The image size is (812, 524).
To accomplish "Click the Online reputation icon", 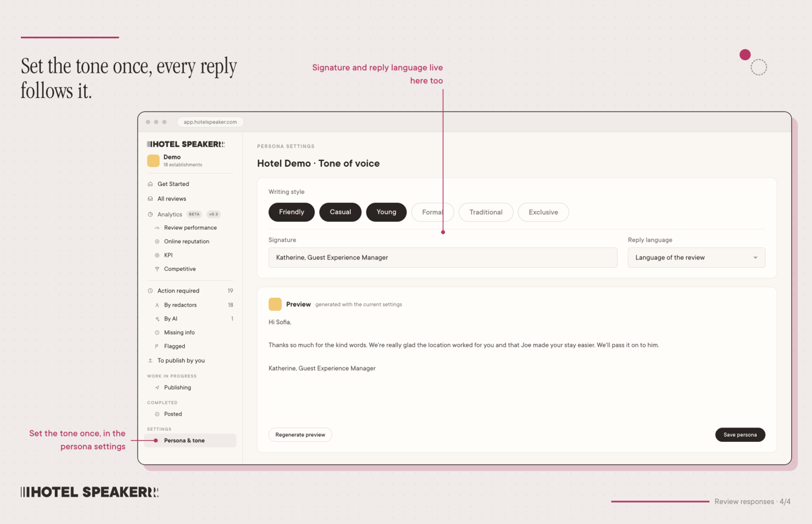I will [x=157, y=242].
